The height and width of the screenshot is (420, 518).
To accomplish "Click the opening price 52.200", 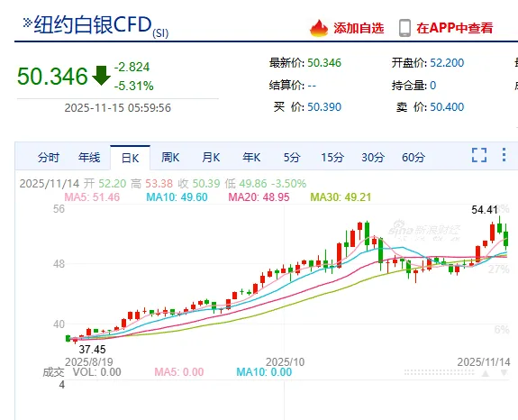I will [x=447, y=63].
